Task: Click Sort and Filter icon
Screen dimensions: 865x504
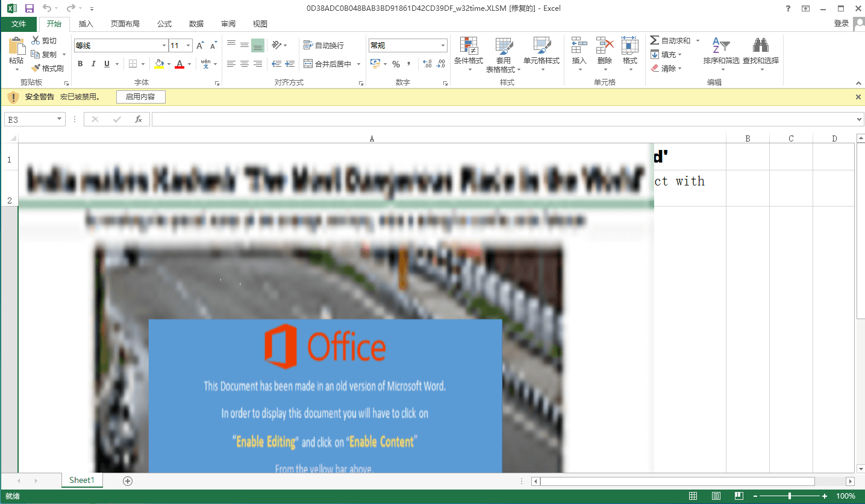Action: point(721,46)
